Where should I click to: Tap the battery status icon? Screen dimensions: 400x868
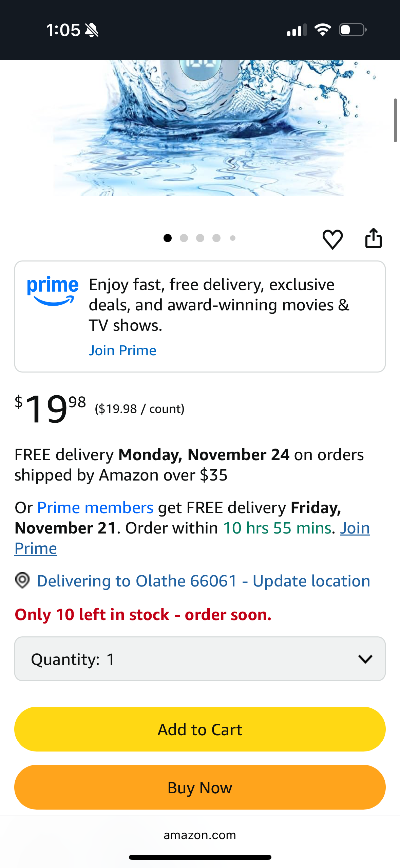click(x=353, y=30)
